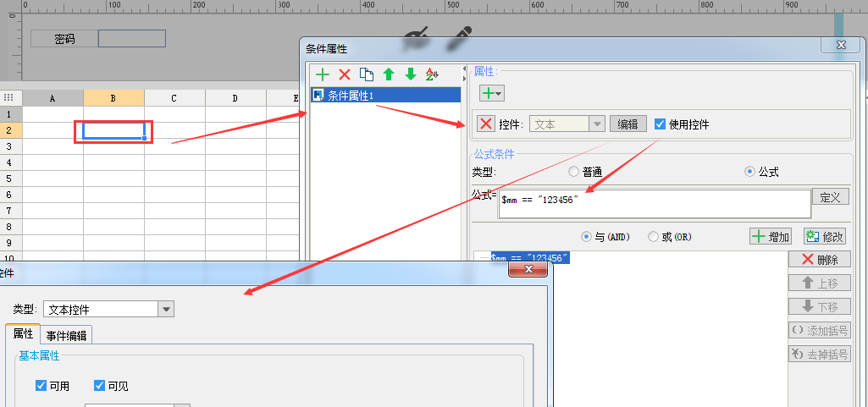Click the 编辑 button

(628, 124)
